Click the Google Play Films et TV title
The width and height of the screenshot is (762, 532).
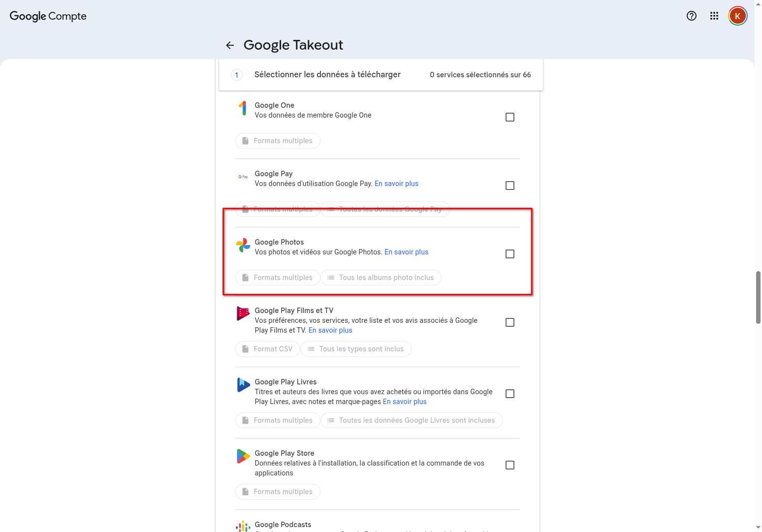pos(294,311)
